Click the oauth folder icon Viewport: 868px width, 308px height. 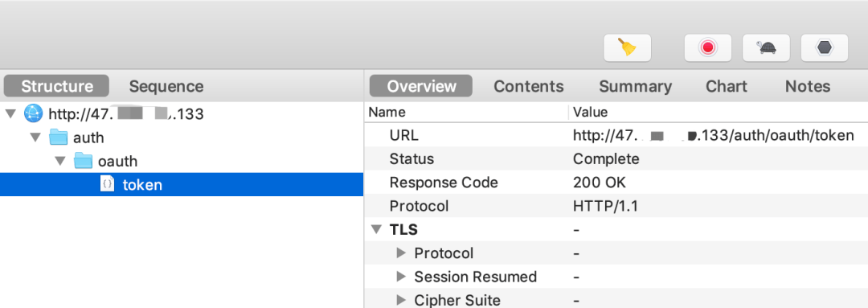tap(83, 161)
